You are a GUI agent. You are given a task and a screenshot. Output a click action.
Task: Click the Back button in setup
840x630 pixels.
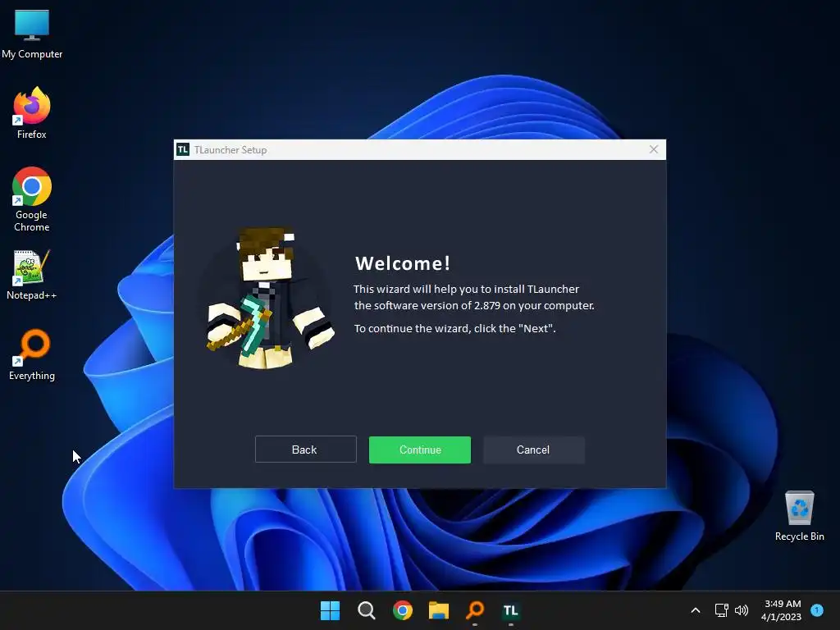305,450
